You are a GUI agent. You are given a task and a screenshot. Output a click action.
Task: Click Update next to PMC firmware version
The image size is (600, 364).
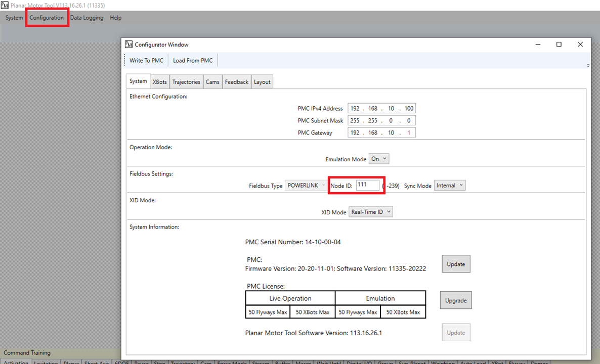[455, 264]
